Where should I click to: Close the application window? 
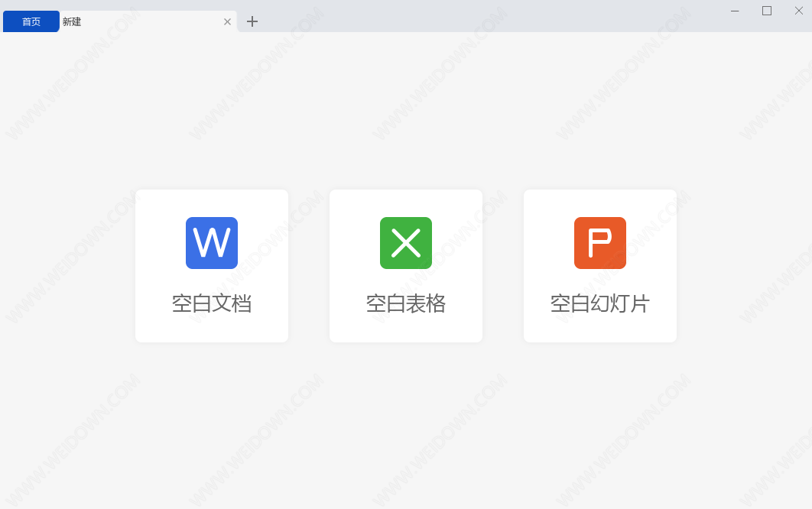799,11
